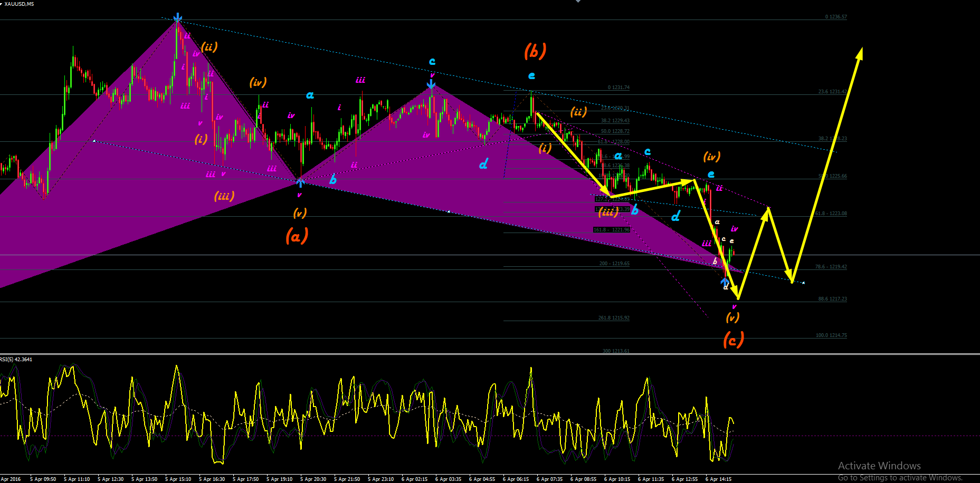980x483 pixels.
Task: Click the 261.8 1215.92 extension label
Action: click(x=614, y=318)
